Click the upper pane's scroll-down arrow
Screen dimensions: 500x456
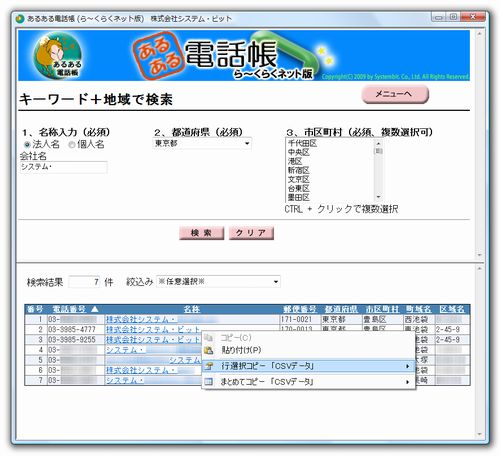pos(479,255)
